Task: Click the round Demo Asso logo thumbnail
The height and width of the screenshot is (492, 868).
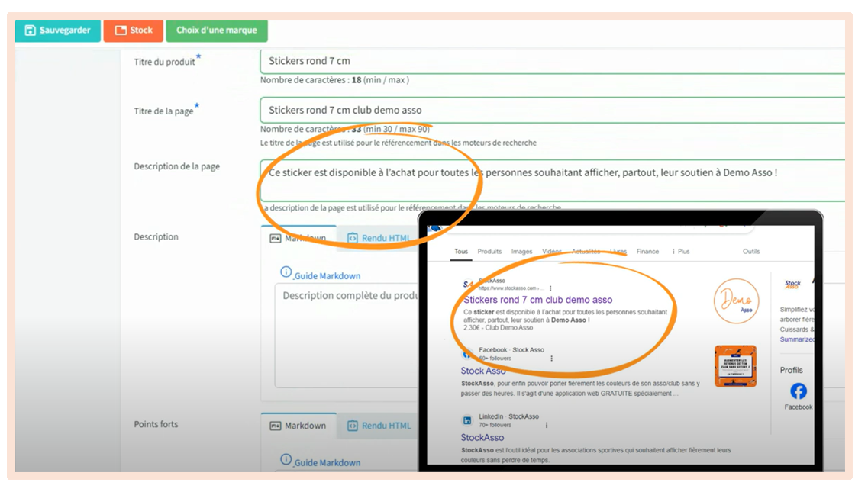Action: [736, 301]
